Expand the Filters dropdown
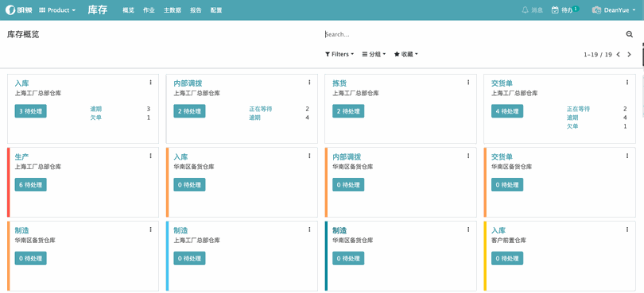This screenshot has width=644, height=293. tap(339, 54)
